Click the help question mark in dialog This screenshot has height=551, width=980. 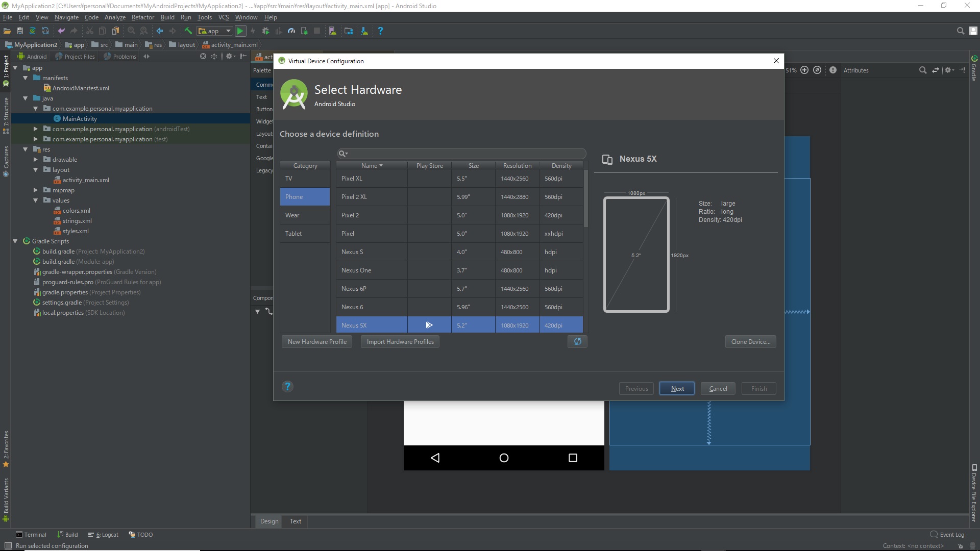287,387
